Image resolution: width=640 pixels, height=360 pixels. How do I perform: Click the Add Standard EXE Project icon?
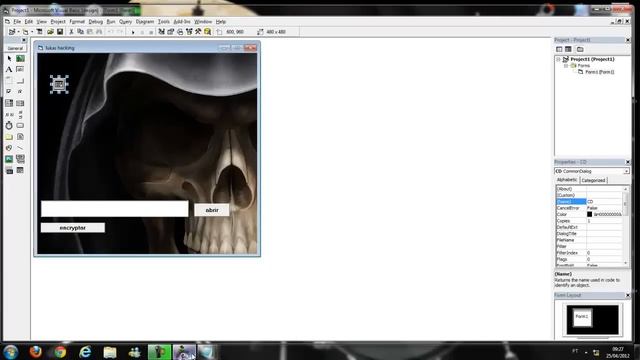pyautogui.click(x=12, y=32)
